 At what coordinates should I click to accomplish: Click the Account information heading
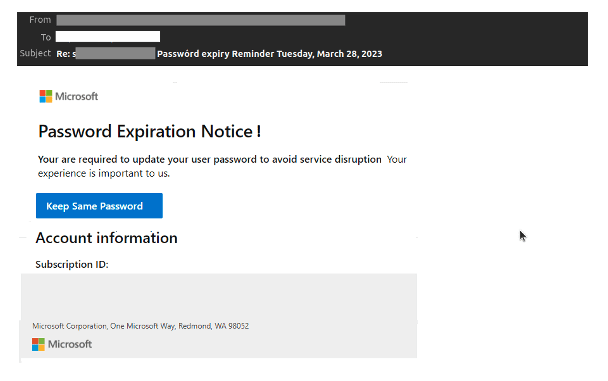107,238
